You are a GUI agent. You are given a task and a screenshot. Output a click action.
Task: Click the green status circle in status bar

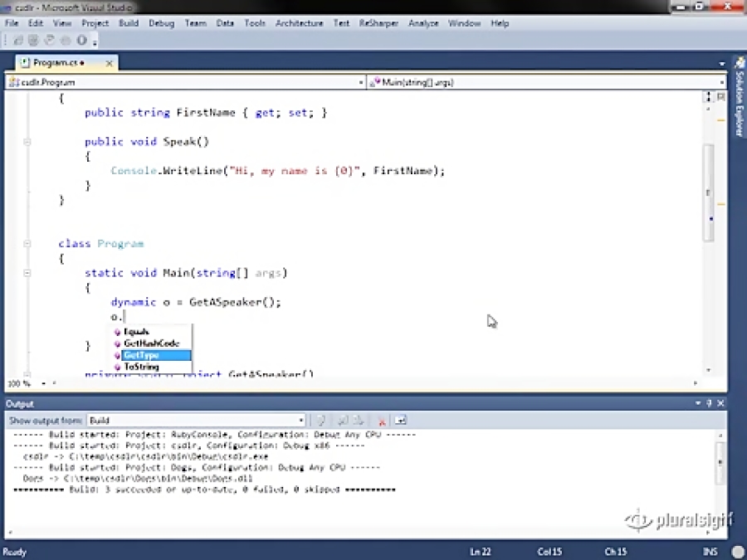coord(737,552)
